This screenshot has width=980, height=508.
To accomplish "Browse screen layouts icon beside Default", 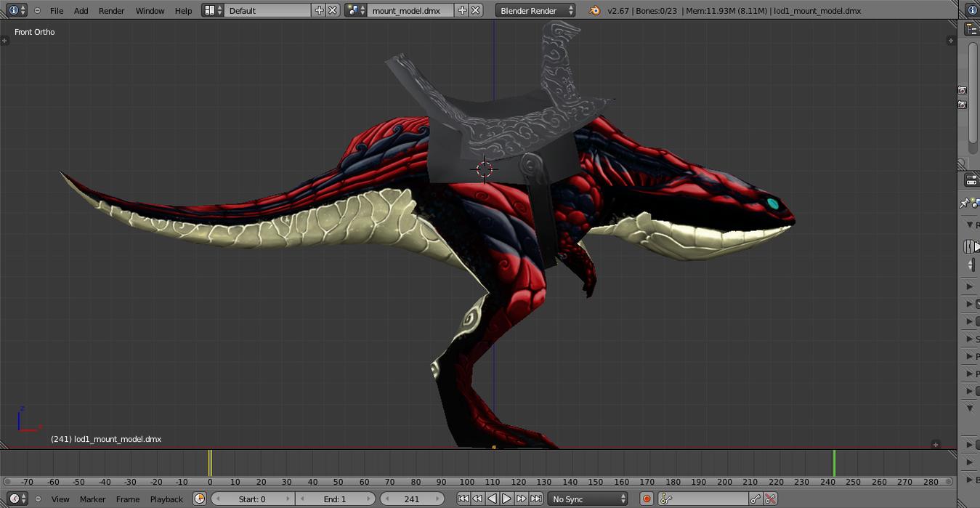I will tap(212, 10).
